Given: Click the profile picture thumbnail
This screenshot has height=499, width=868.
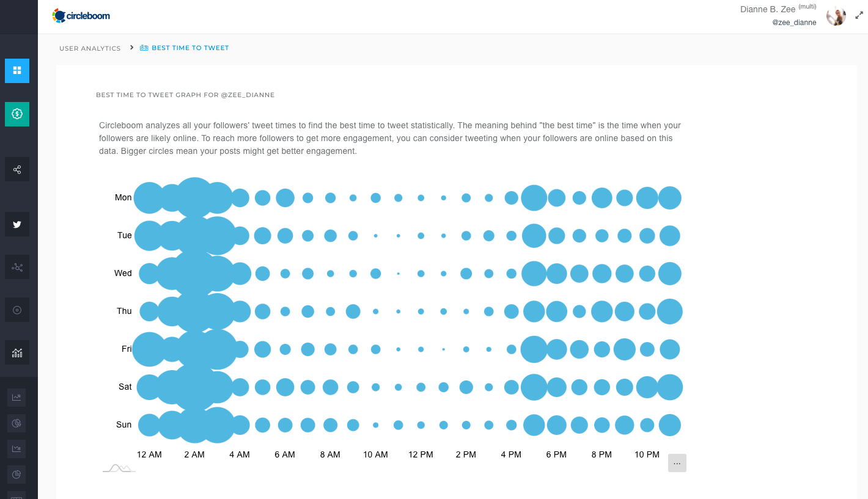Looking at the screenshot, I should click(836, 15).
